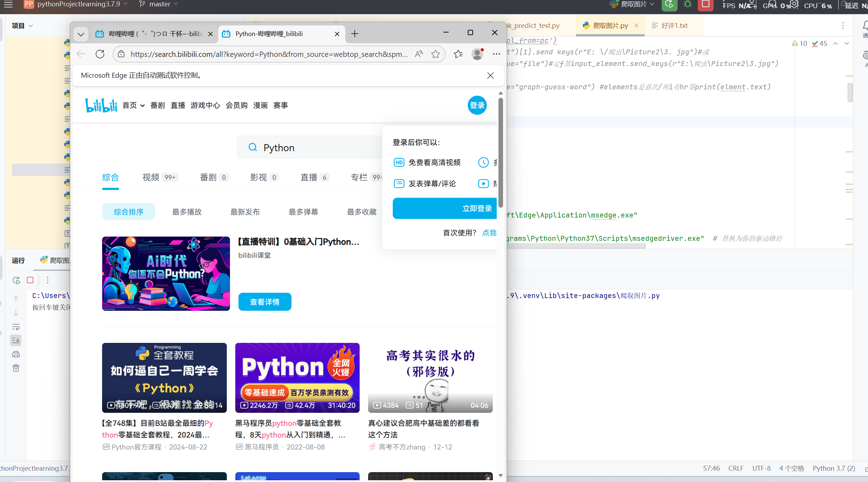
Task: Click the Read Aloud icon in address bar
Action: 419,54
